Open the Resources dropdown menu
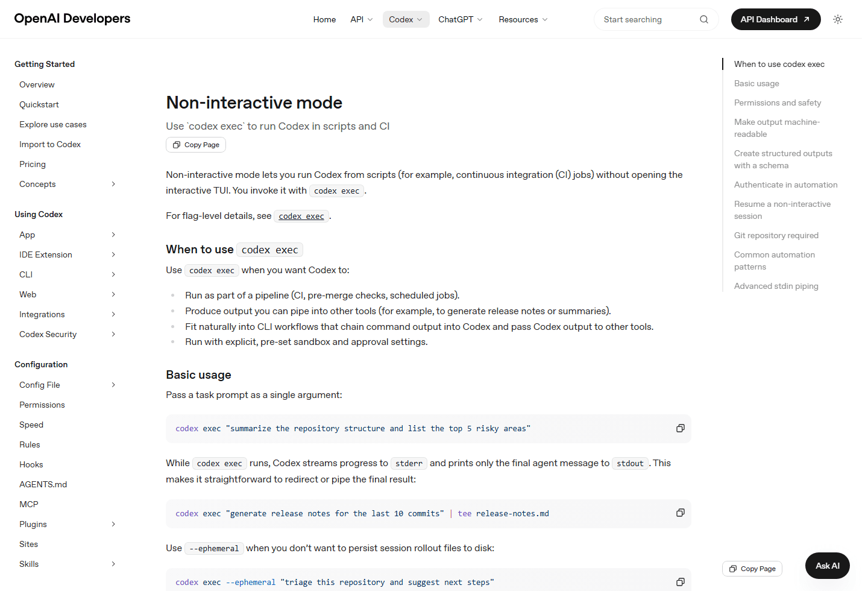Viewport: 868px width, 591px height. (x=523, y=19)
